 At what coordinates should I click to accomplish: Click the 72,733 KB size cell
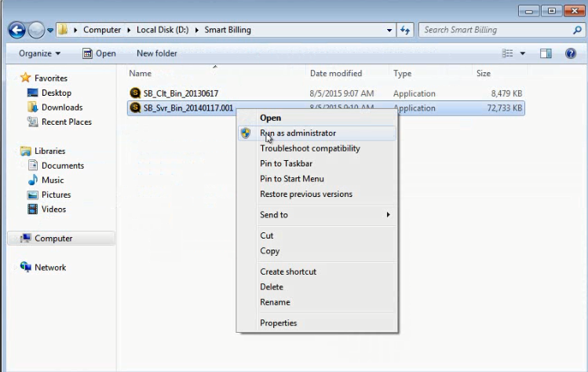tap(504, 108)
